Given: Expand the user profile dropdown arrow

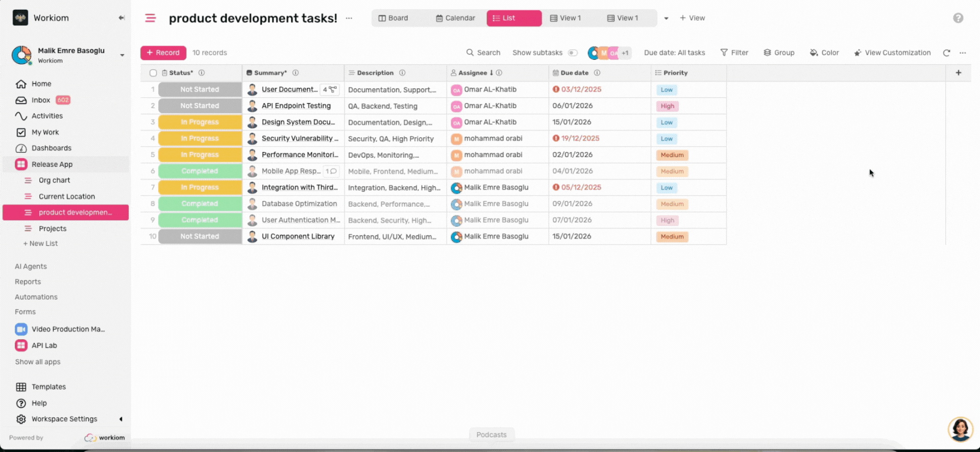Looking at the screenshot, I should [x=122, y=55].
